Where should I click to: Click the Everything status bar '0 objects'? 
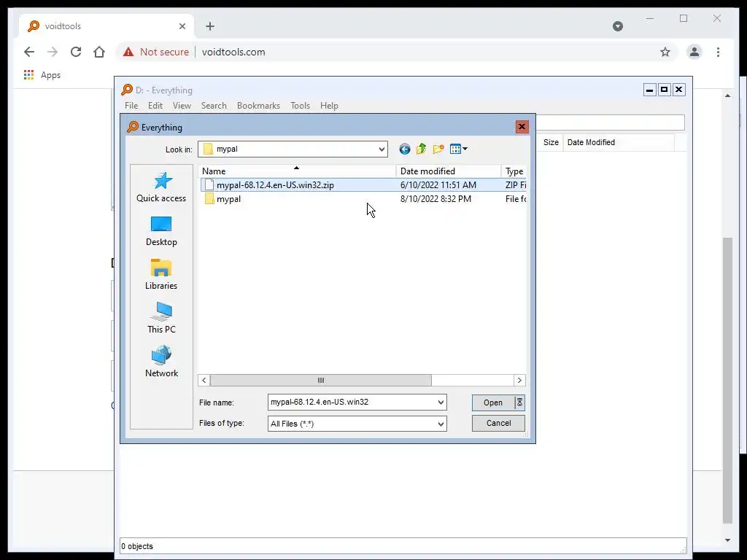[137, 546]
